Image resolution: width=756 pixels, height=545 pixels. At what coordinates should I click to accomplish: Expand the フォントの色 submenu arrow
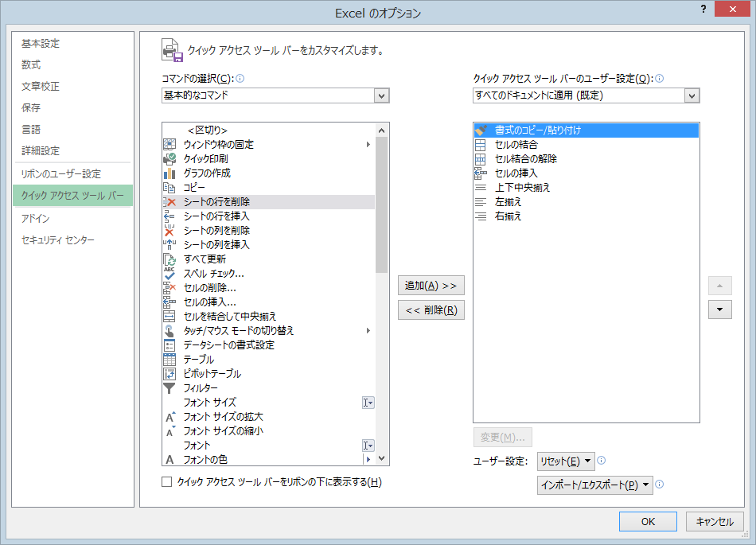(368, 459)
